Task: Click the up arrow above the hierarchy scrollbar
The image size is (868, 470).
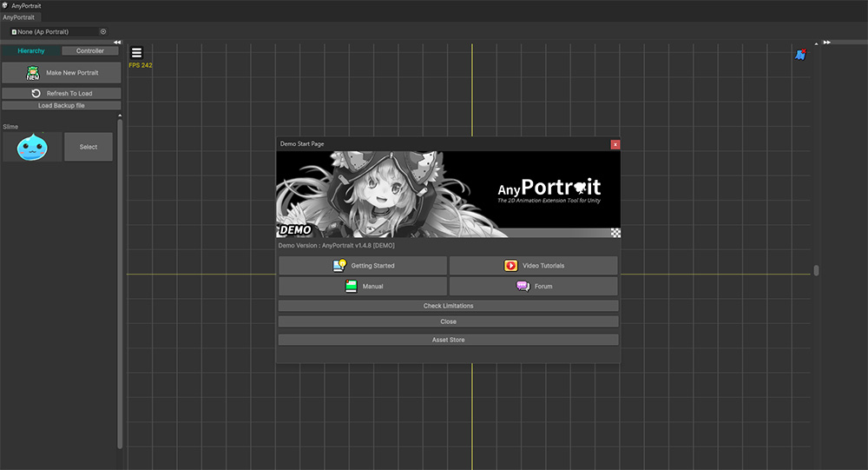Action: 120,116
